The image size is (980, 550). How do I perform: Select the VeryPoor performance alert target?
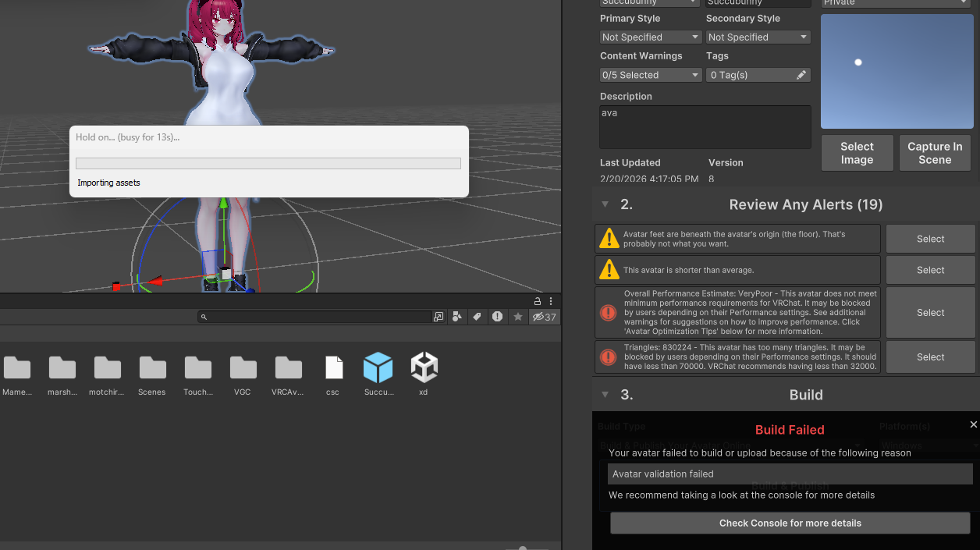[931, 313]
